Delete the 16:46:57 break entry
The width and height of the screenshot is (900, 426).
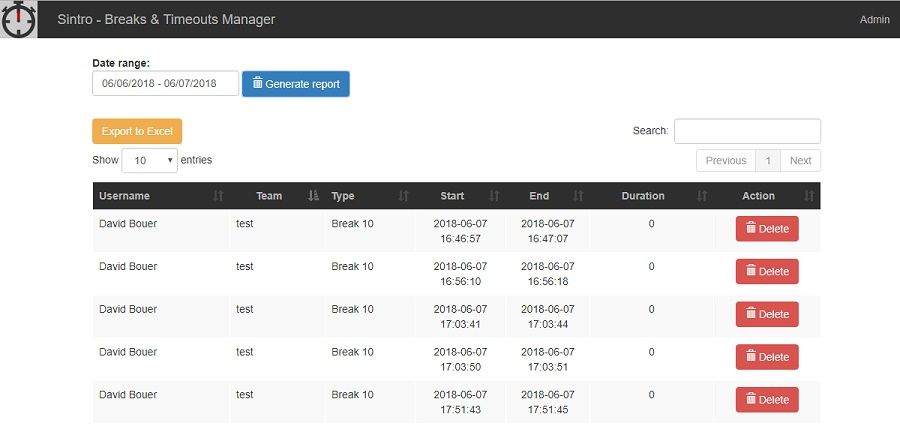(x=767, y=229)
